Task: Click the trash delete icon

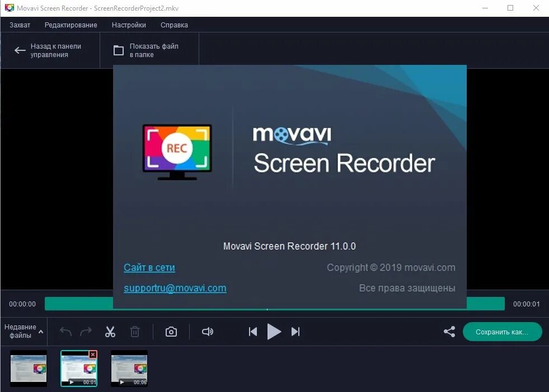Action: pyautogui.click(x=135, y=332)
